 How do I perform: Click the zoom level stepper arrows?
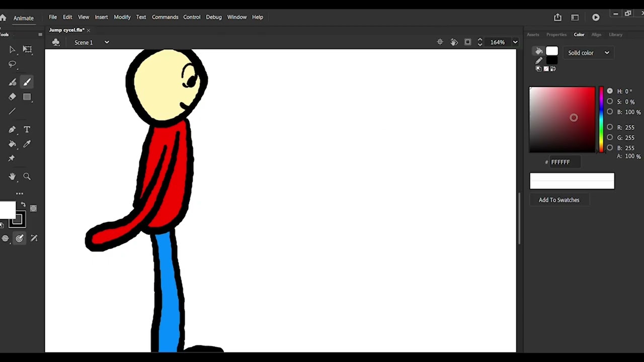(x=480, y=42)
